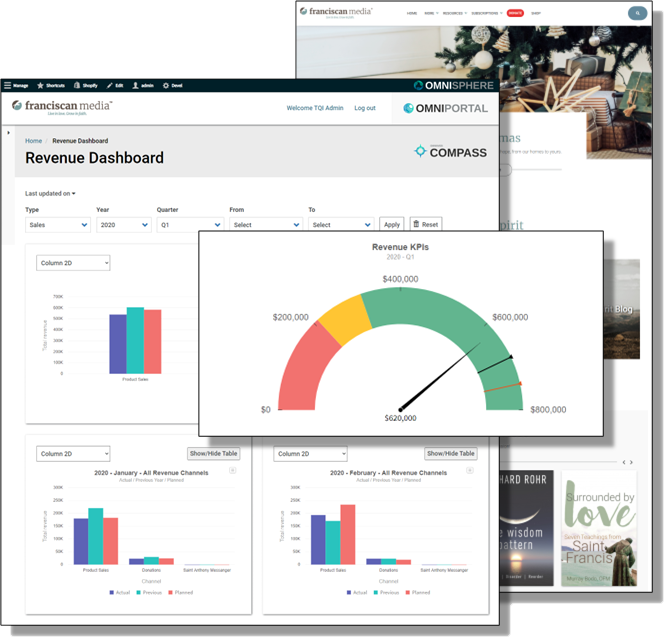Image resolution: width=664 pixels, height=637 pixels.
Task: Open SHOP in the website nav
Action: (x=536, y=13)
